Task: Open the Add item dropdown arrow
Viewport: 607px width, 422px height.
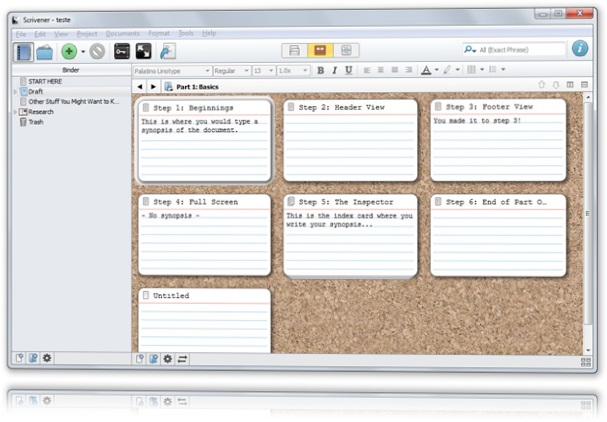Action: tap(83, 51)
